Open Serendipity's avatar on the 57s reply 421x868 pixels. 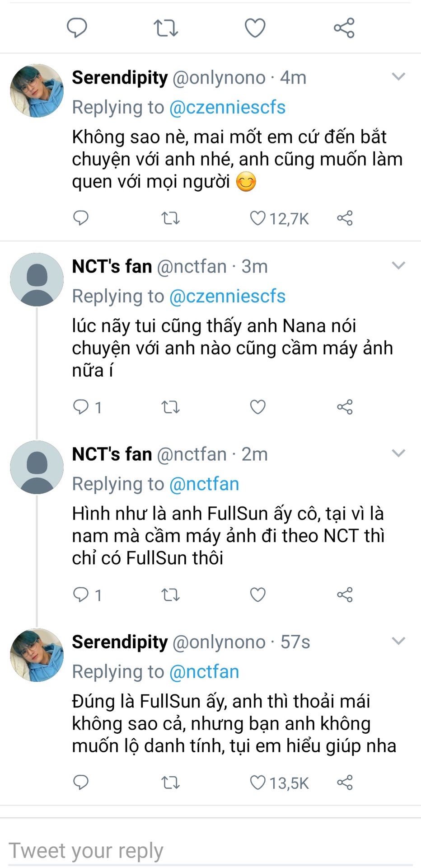coord(37,655)
